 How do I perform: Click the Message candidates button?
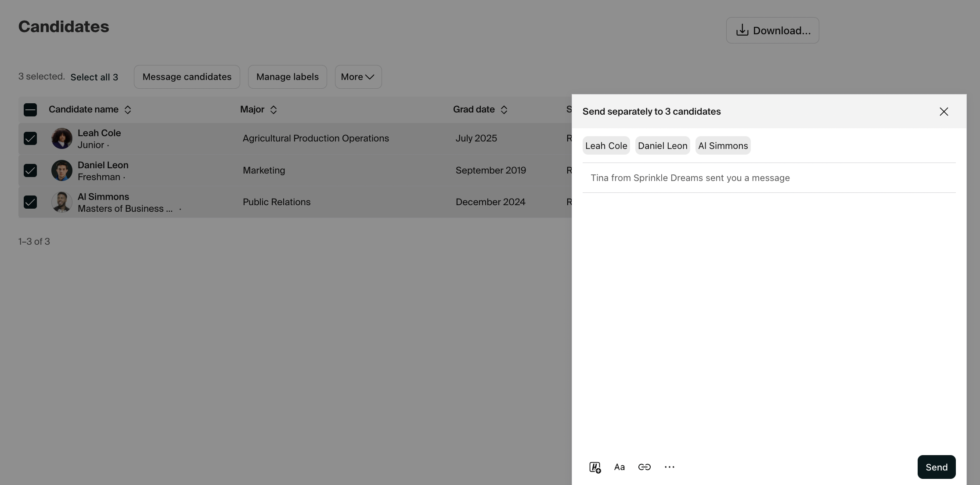pos(187,77)
